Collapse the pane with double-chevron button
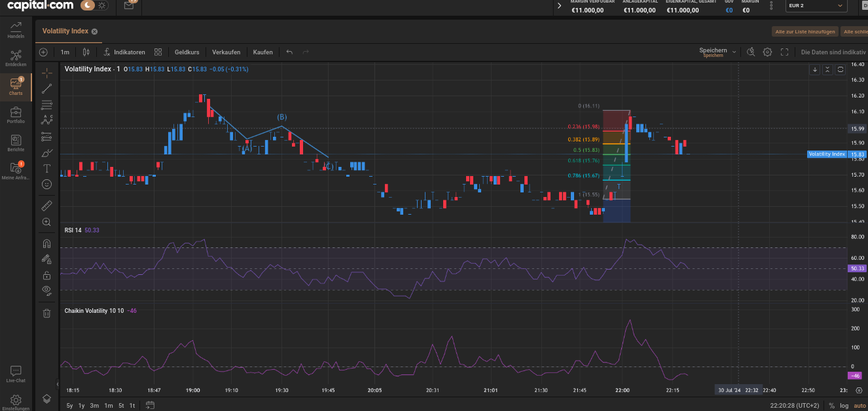 coord(828,69)
